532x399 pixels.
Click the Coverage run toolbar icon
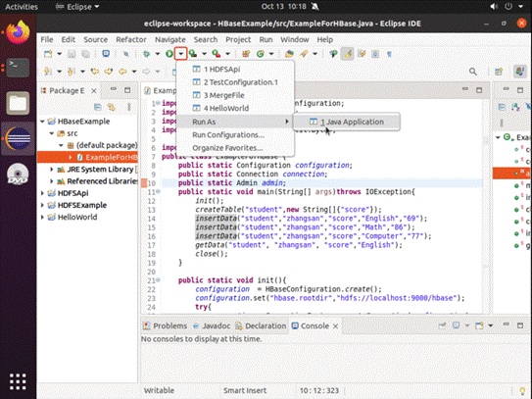[x=193, y=54]
